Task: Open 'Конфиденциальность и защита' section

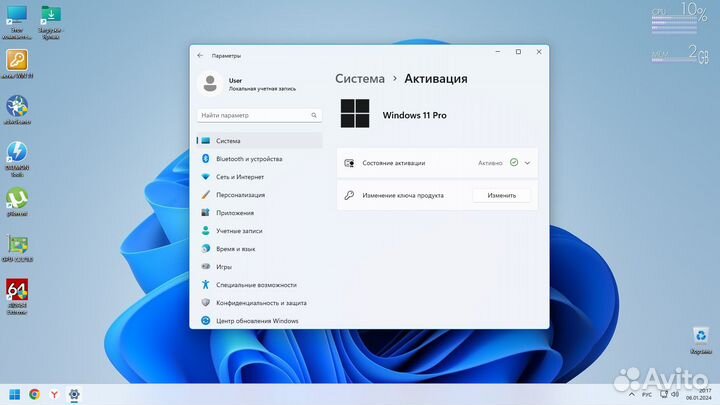Action: tap(259, 303)
